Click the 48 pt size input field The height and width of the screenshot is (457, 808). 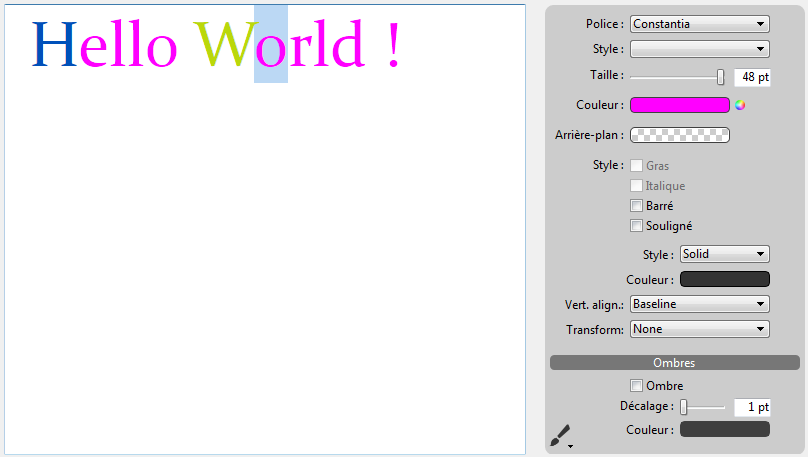tap(751, 77)
